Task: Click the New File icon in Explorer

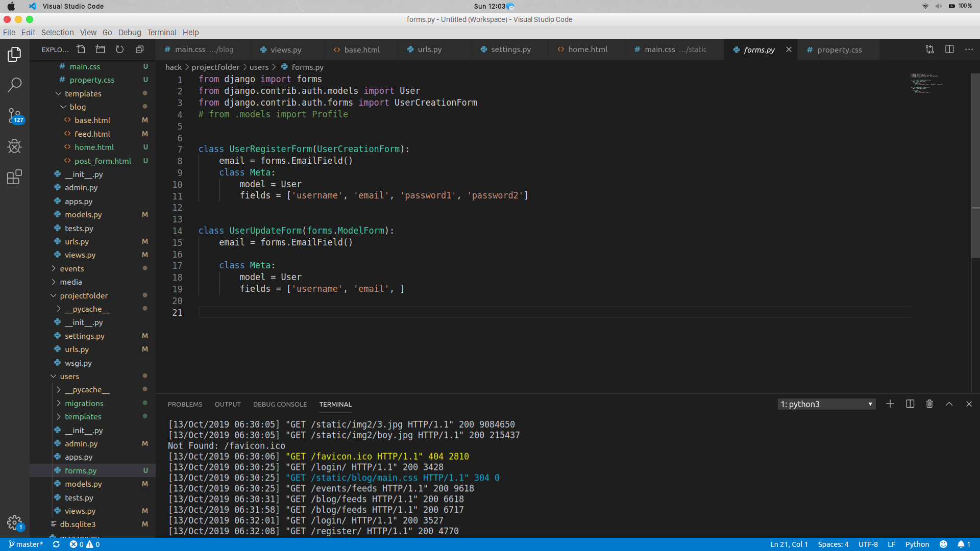Action: click(81, 49)
